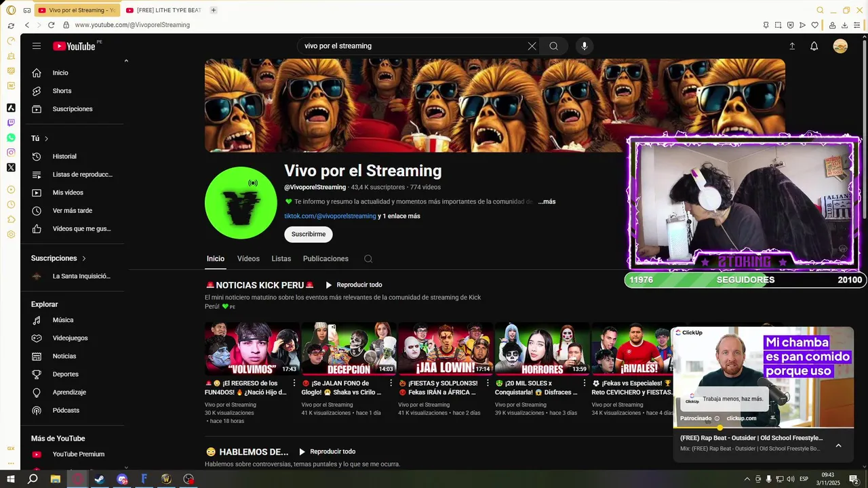
Task: Open File Explorer from the taskbar
Action: click(55, 479)
